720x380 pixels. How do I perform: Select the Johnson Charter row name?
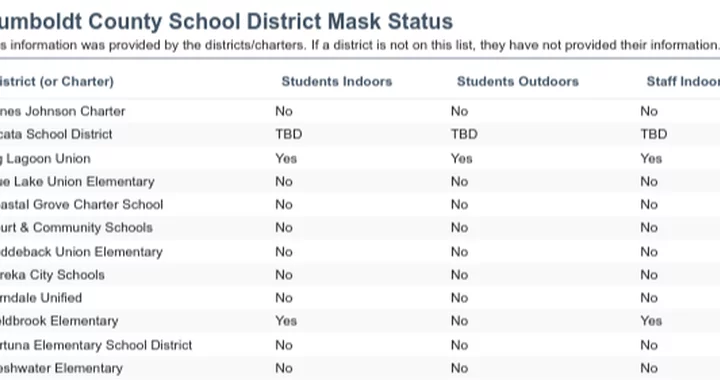pyautogui.click(x=62, y=112)
